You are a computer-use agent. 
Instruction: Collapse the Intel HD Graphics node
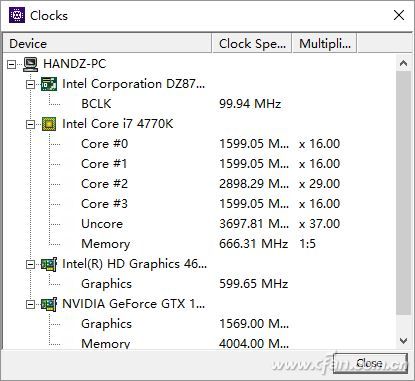pyautogui.click(x=30, y=264)
